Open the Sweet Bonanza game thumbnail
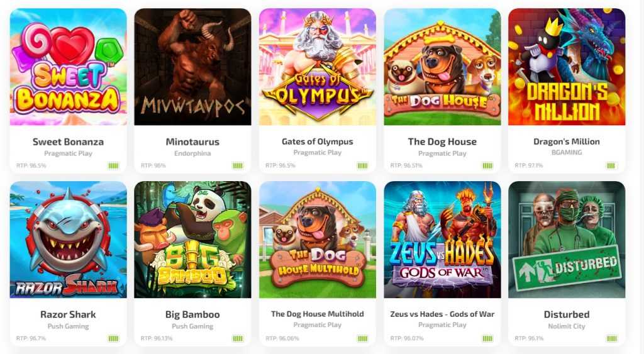Screen dimensions: 644x354 pos(68,67)
